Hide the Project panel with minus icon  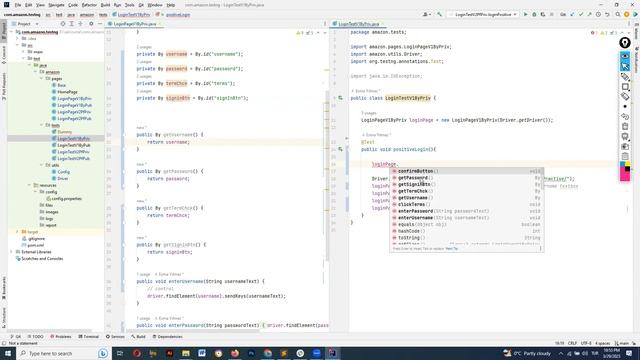click(100, 24)
